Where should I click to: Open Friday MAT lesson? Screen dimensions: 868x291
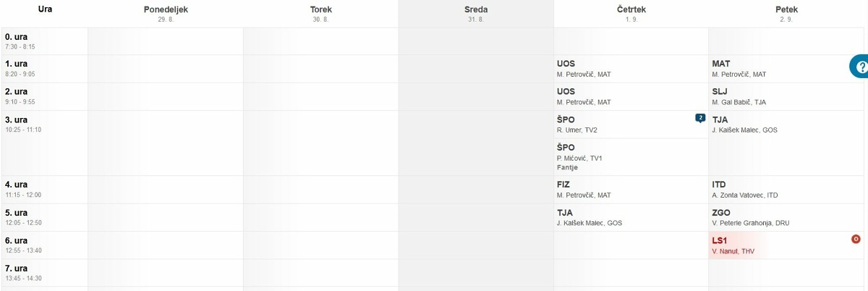click(x=788, y=69)
